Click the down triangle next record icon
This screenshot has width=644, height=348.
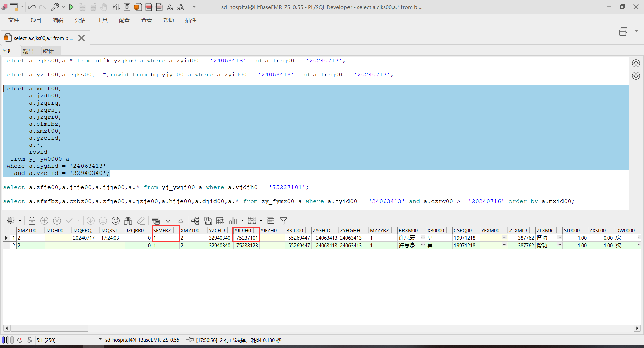tap(168, 221)
